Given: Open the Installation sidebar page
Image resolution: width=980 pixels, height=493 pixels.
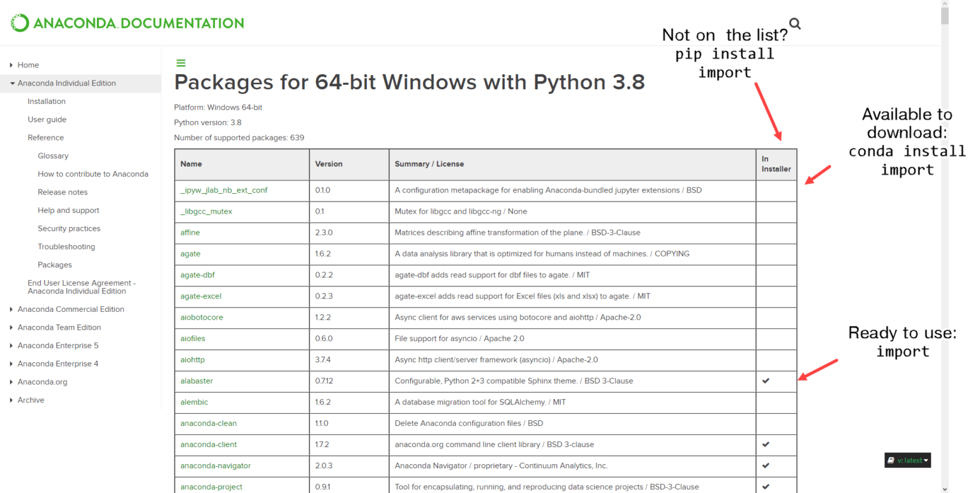Looking at the screenshot, I should pyautogui.click(x=47, y=101).
